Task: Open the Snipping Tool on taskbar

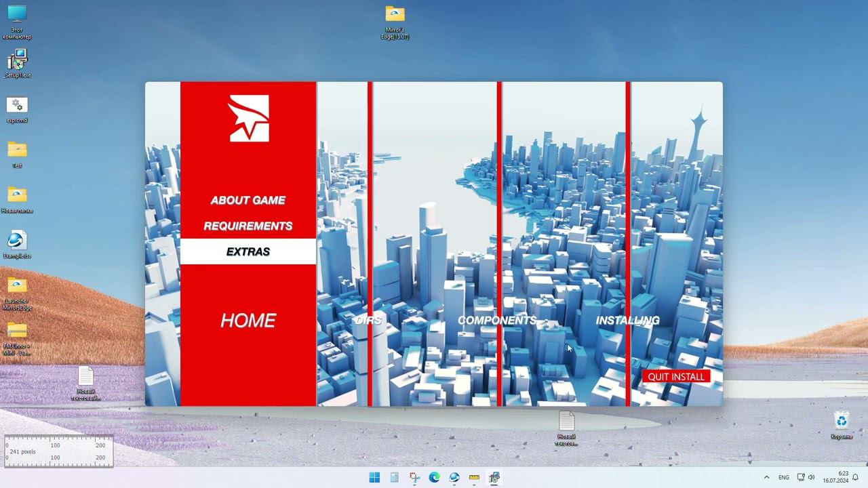Action: click(414, 477)
